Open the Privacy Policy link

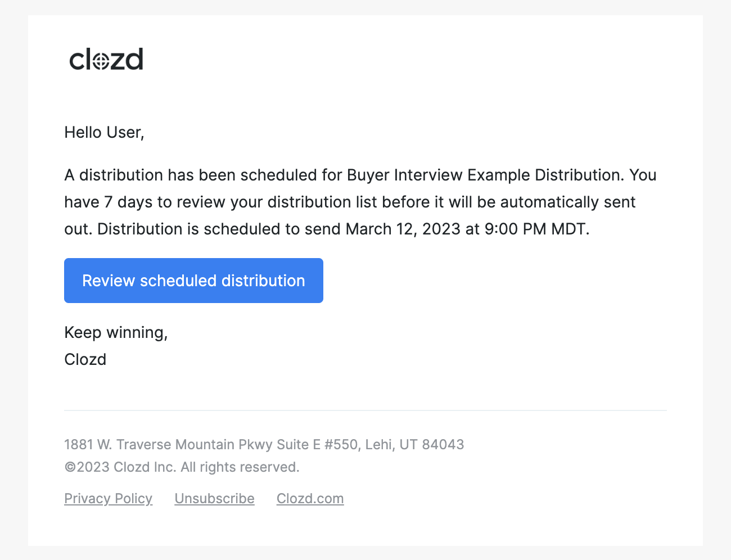click(109, 499)
